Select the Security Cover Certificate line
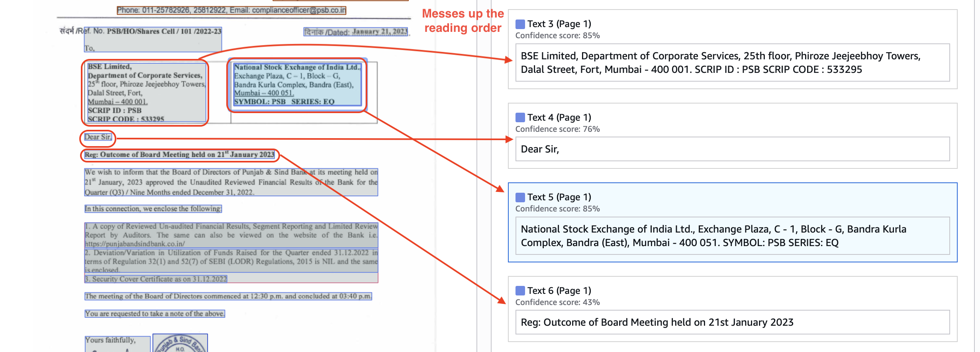This screenshot has width=980, height=352. [156, 279]
